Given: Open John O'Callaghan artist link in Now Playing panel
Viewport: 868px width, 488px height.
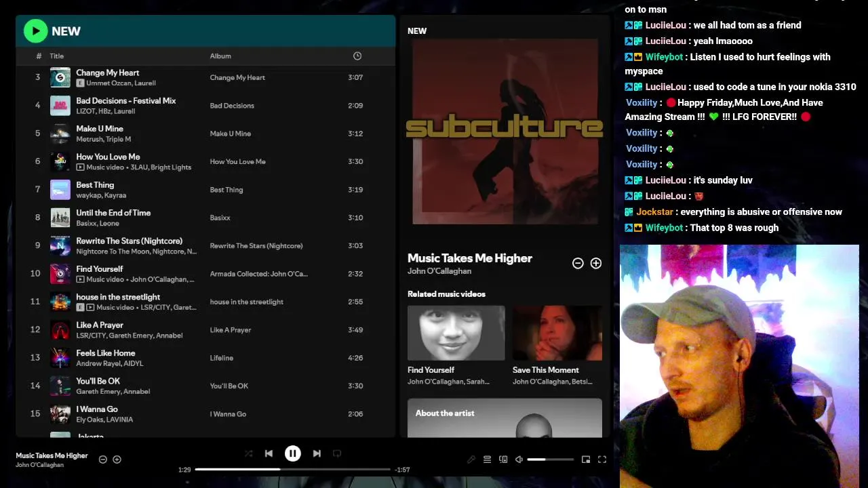Looking at the screenshot, I should pyautogui.click(x=439, y=271).
